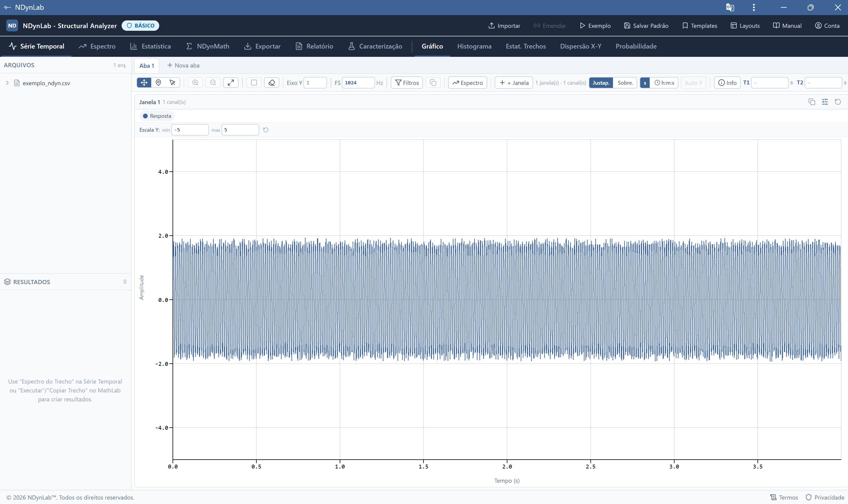The width and height of the screenshot is (848, 504).
Task: Set time axis units to seconds
Action: click(x=645, y=83)
